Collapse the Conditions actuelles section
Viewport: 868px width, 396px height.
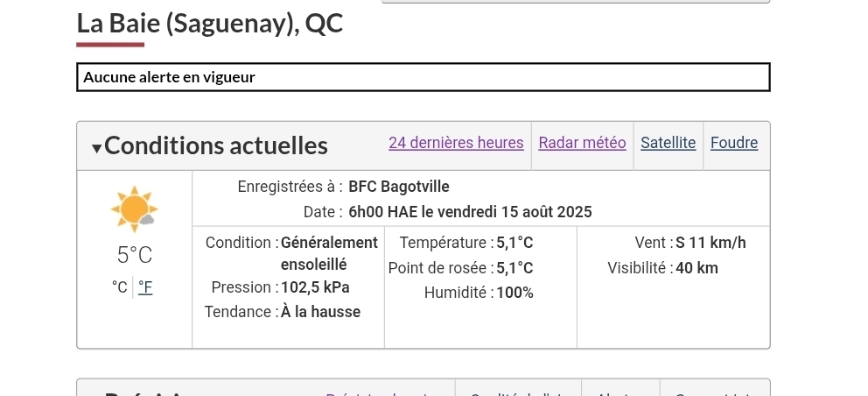pyautogui.click(x=96, y=147)
